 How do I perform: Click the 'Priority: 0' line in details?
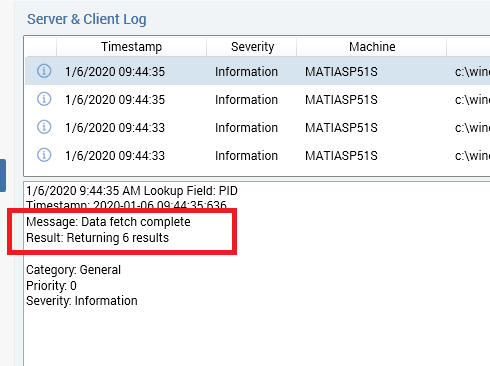[51, 286]
